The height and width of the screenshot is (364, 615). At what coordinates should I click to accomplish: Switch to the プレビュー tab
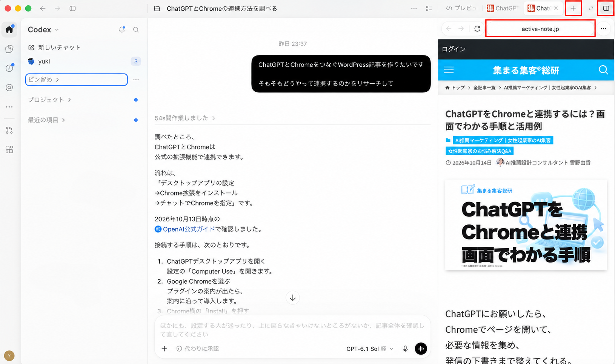tap(461, 8)
